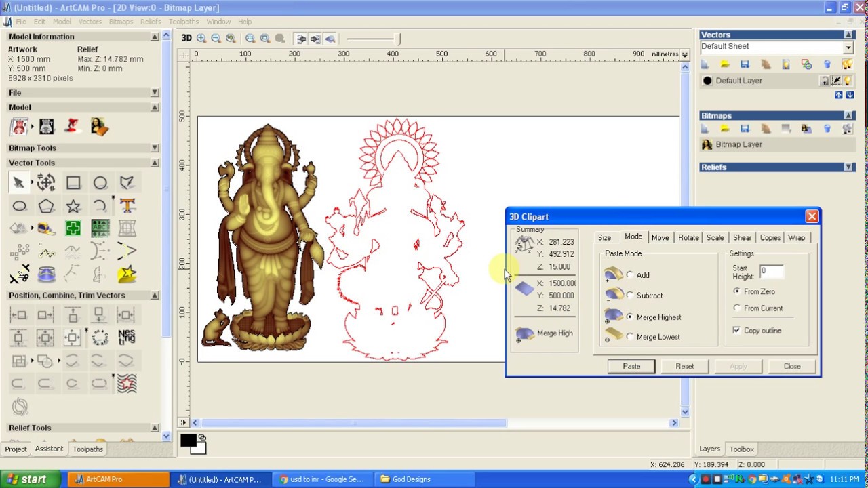
Task: Click the yellow star Vector Doctor icon
Action: [127, 274]
